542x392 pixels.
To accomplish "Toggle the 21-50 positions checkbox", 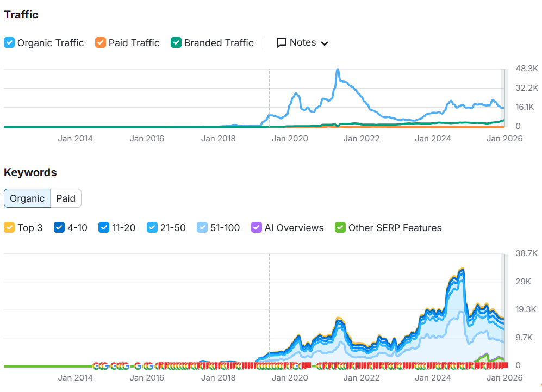I will pyautogui.click(x=152, y=227).
